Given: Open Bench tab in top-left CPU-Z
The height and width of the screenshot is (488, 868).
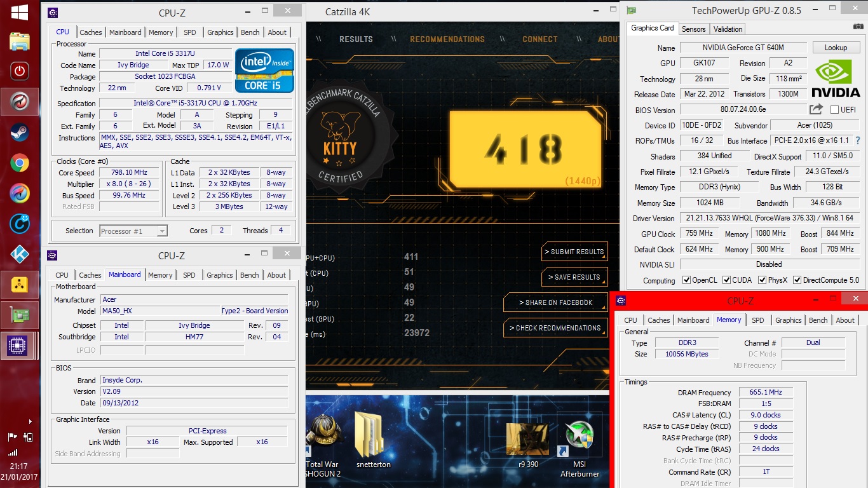Looking at the screenshot, I should 250,32.
